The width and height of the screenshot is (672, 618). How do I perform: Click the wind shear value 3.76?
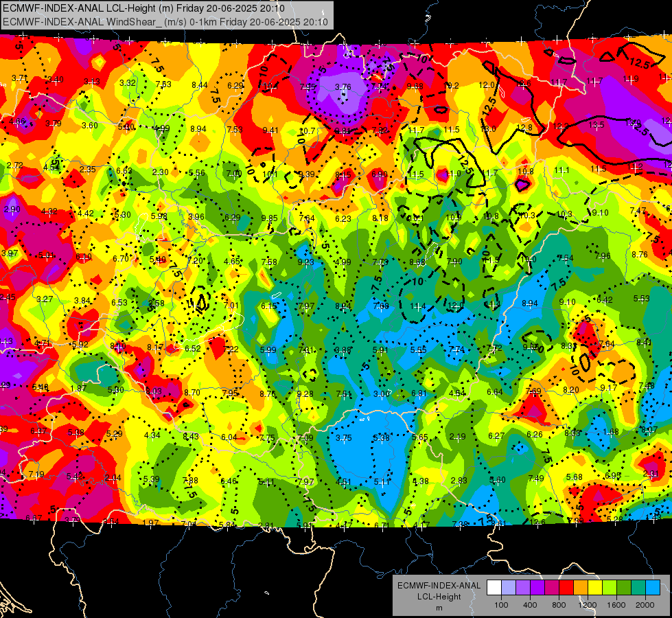(x=343, y=87)
